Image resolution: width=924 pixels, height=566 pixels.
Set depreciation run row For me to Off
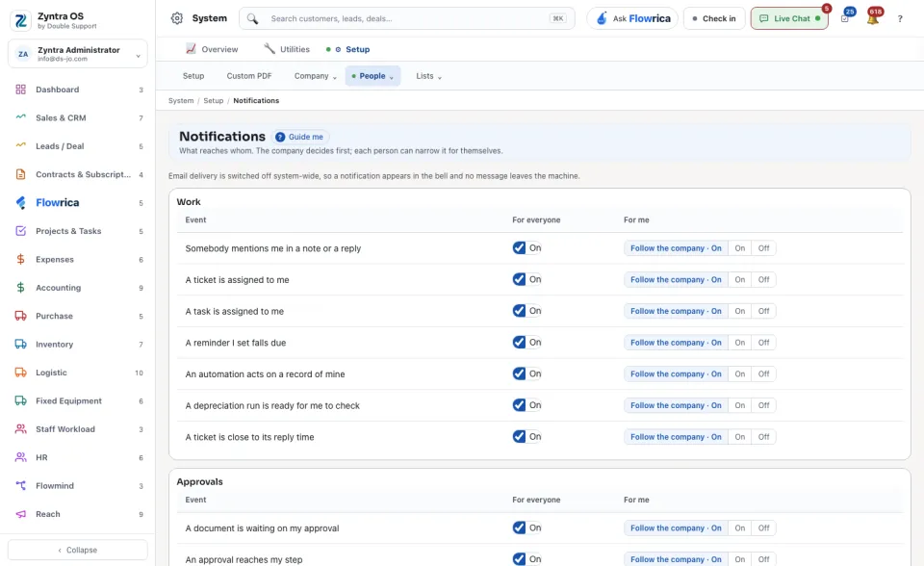point(763,405)
